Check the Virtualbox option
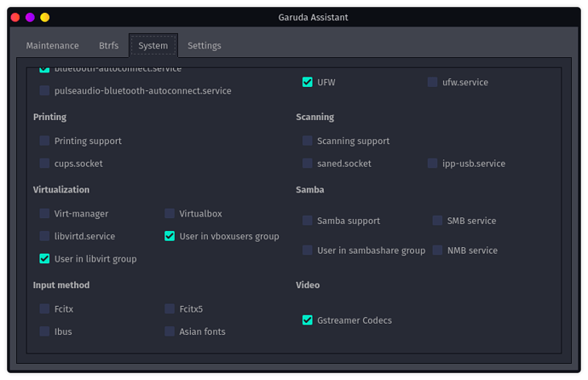Viewport: 588px width, 380px height. click(x=170, y=213)
